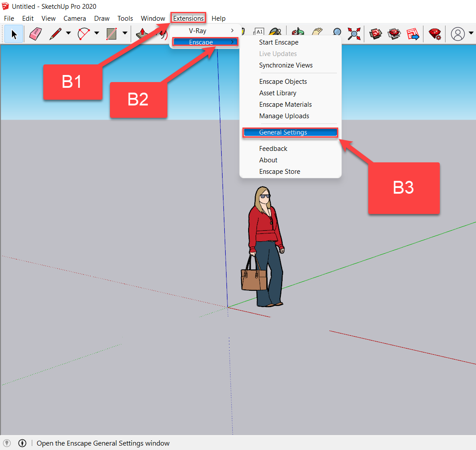The image size is (476, 450).
Task: Click Start Enscape menu entry
Action: [279, 42]
